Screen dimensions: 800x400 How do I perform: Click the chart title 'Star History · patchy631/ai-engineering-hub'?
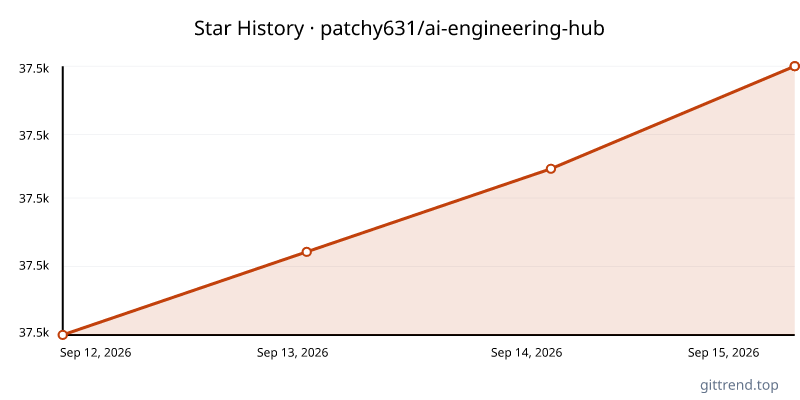(399, 29)
